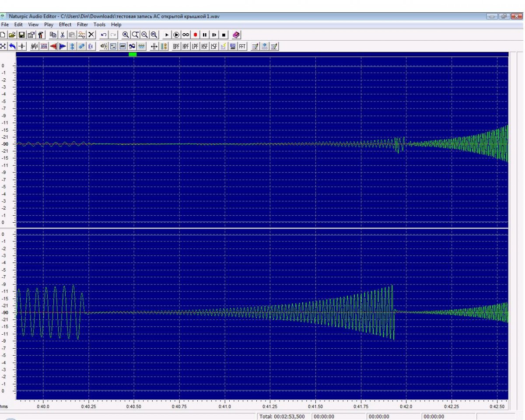
Task: Undo the last edit
Action: point(104,35)
